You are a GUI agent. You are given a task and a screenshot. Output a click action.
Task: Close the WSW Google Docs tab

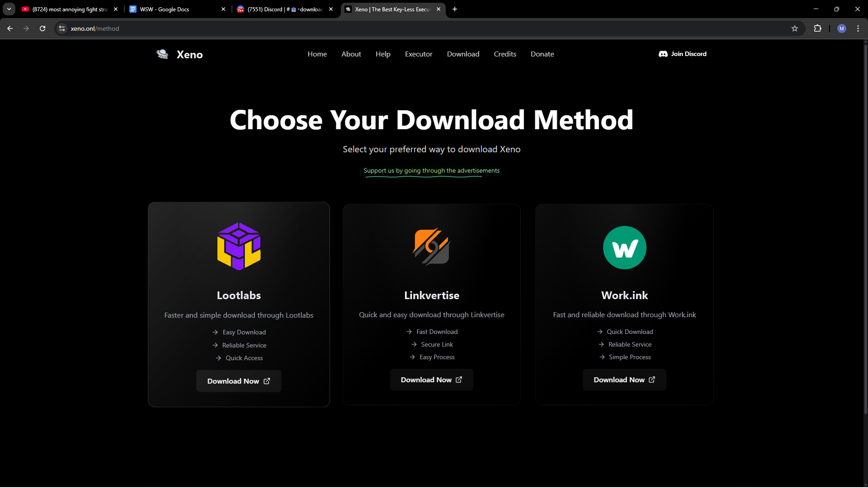coord(223,9)
